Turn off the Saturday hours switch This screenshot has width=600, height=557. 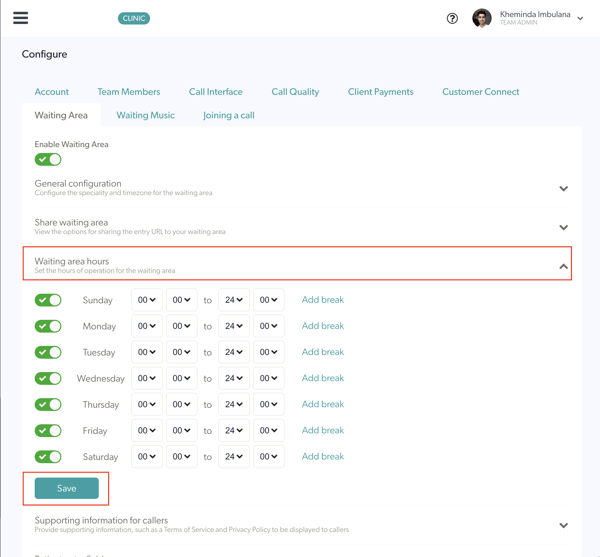pyautogui.click(x=48, y=457)
